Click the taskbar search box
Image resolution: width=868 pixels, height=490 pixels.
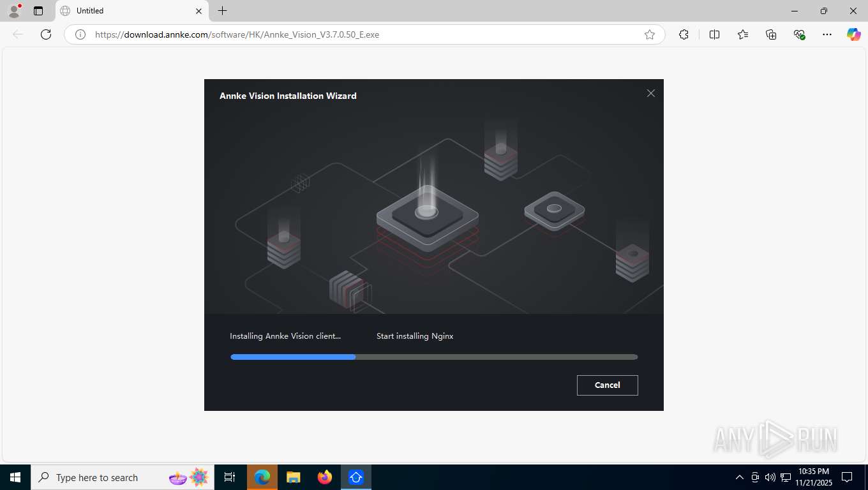pyautogui.click(x=123, y=477)
